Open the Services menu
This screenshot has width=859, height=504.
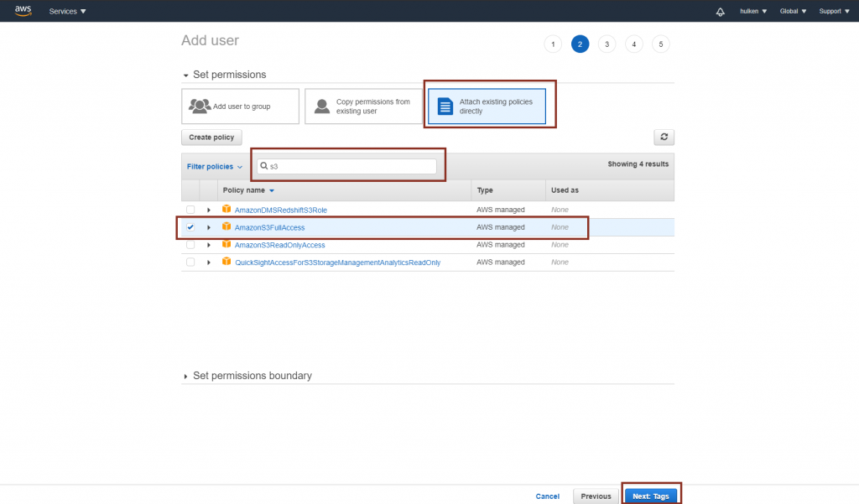[x=67, y=12]
